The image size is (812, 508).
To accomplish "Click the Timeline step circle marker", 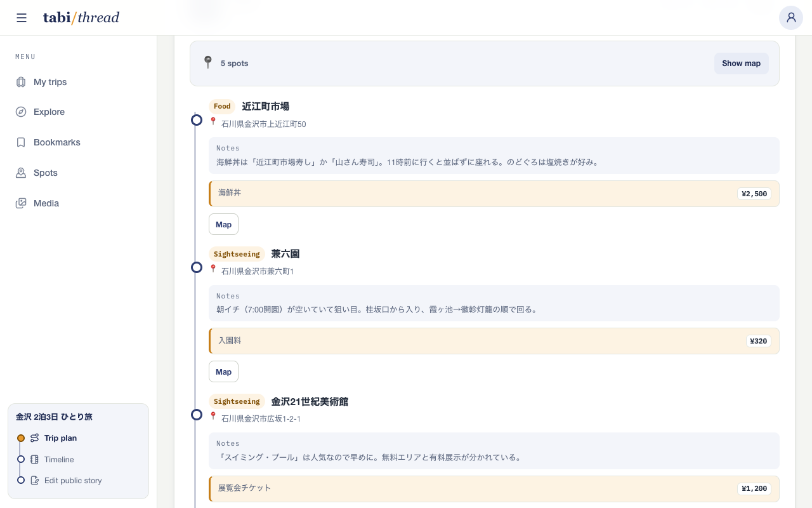I will (21, 459).
